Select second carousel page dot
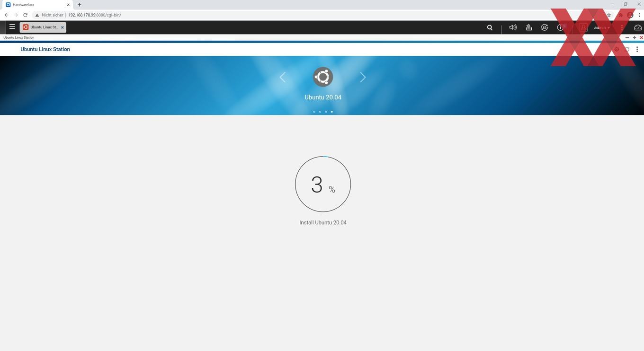 point(320,112)
